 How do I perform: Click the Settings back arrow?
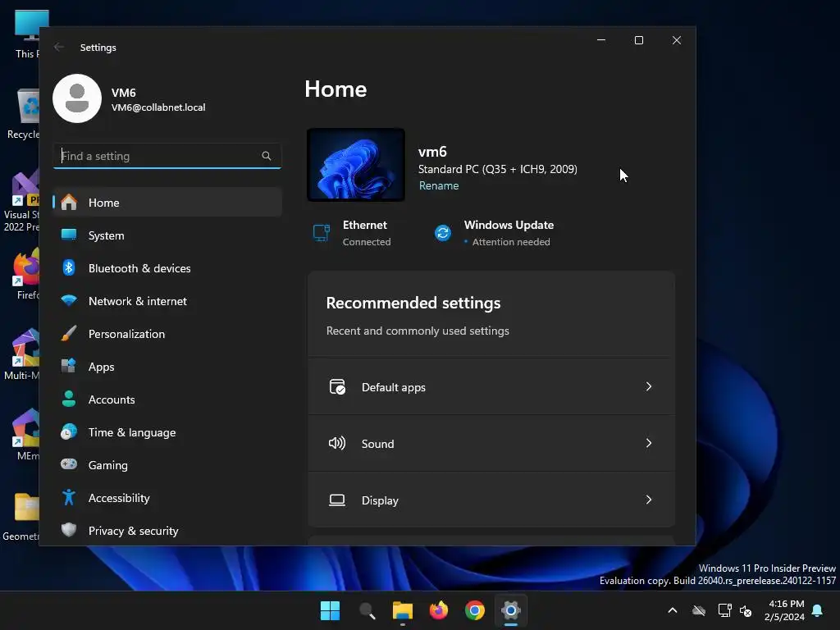[59, 47]
